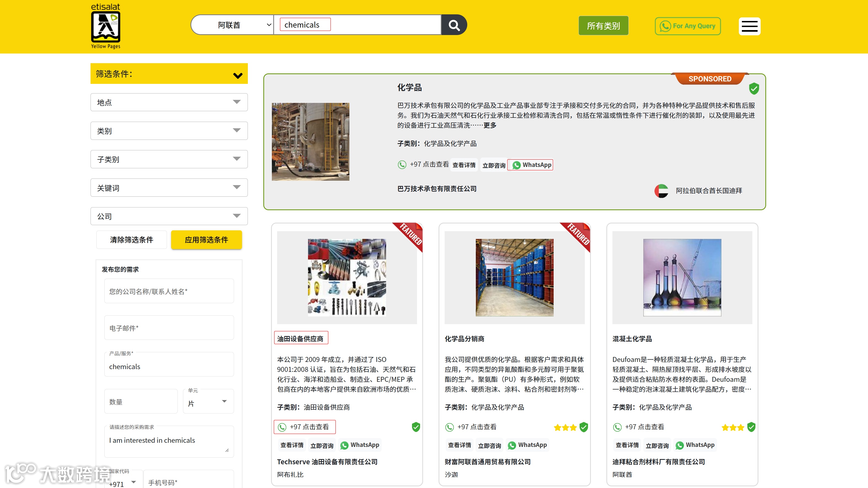Screen dimensions: 868x488
Task: Click the WhatsApp icon in the sponsored listing
Action: coord(516,165)
